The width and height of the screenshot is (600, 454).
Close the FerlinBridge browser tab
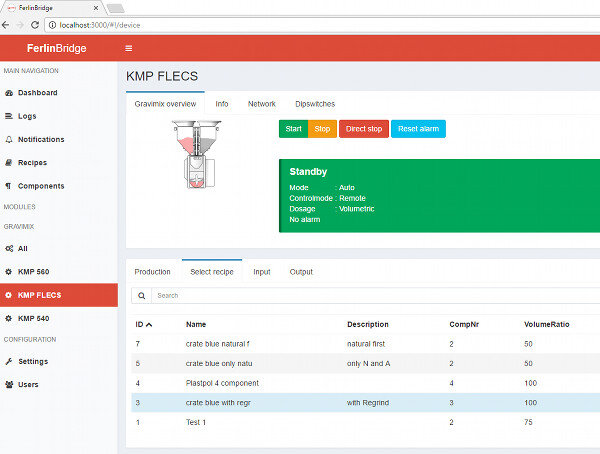[96, 8]
